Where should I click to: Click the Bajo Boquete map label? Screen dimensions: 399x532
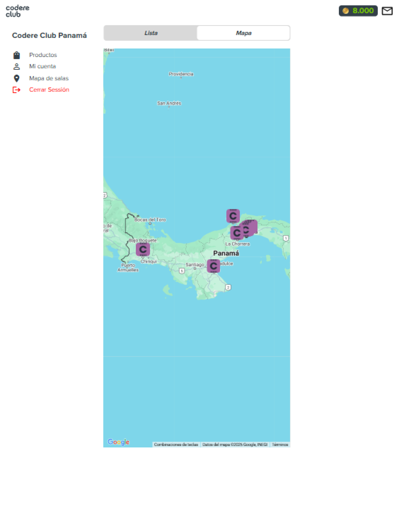[143, 240]
